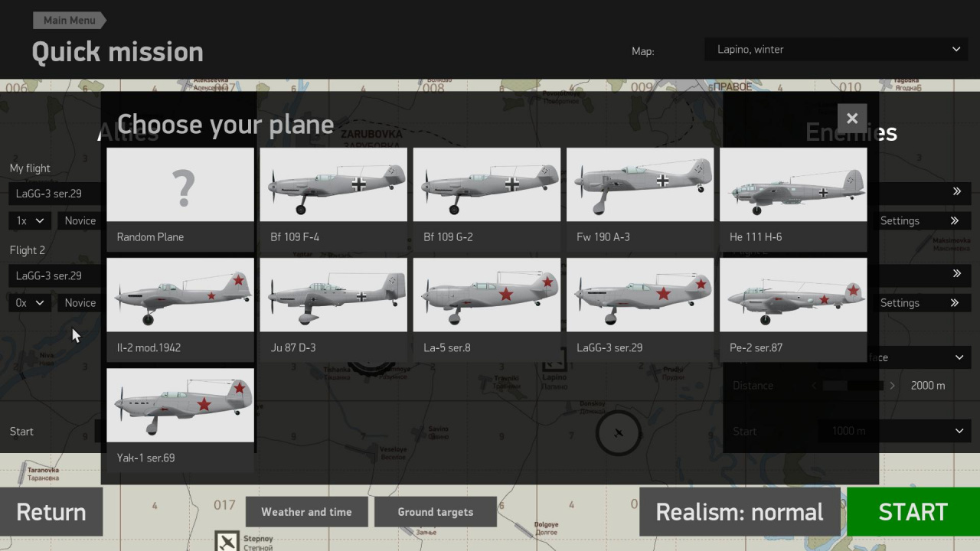Select the Random Plane question mark tile

pyautogui.click(x=180, y=184)
